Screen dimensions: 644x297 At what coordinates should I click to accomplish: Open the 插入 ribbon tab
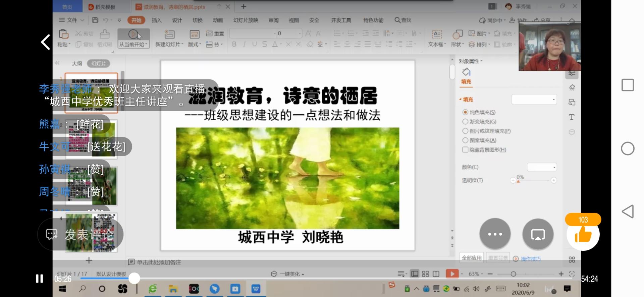(x=157, y=20)
